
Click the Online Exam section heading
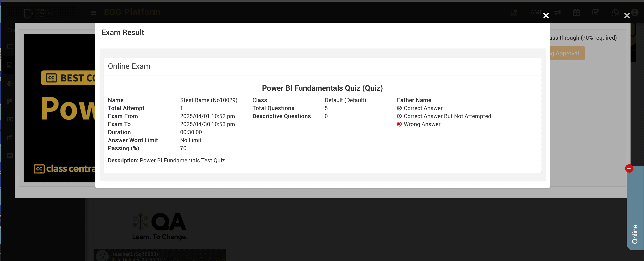tap(129, 66)
